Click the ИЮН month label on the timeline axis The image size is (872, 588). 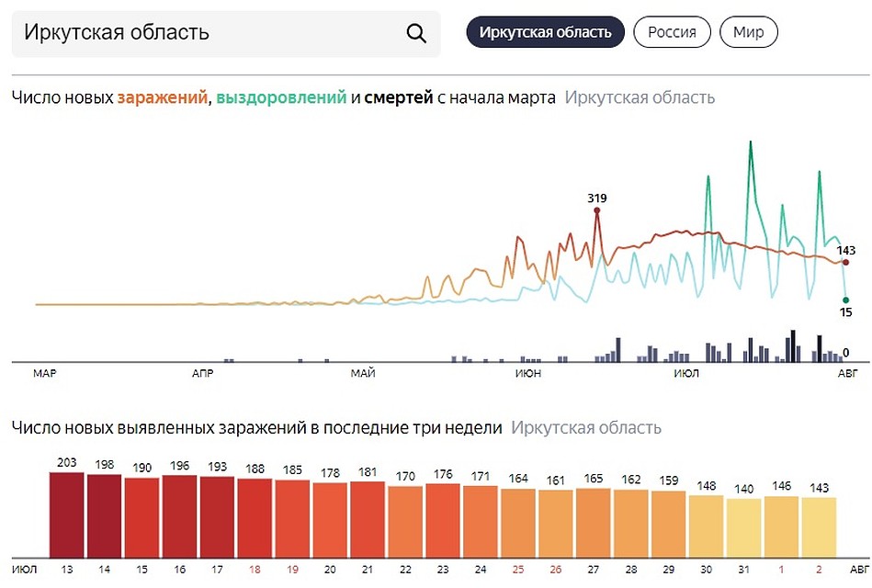coord(529,373)
